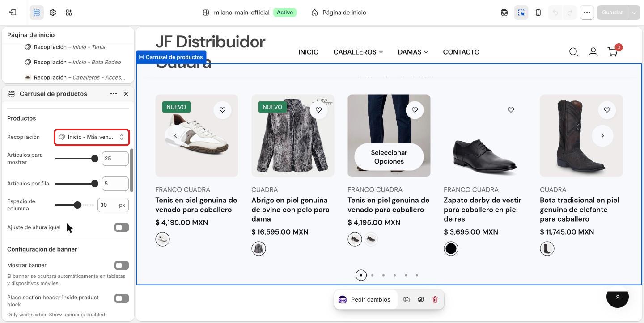Screen dimensions: 644x323
Task: Expand the CABALLEROS menu
Action: click(358, 52)
